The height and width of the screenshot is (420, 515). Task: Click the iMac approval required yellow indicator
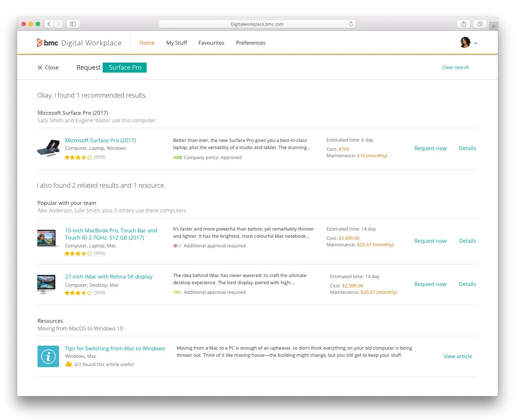(x=177, y=292)
